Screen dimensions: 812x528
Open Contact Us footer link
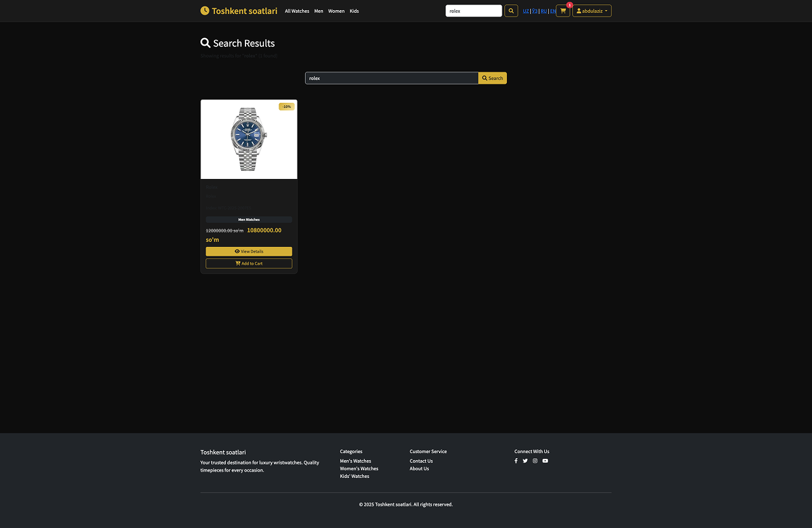[x=421, y=461]
